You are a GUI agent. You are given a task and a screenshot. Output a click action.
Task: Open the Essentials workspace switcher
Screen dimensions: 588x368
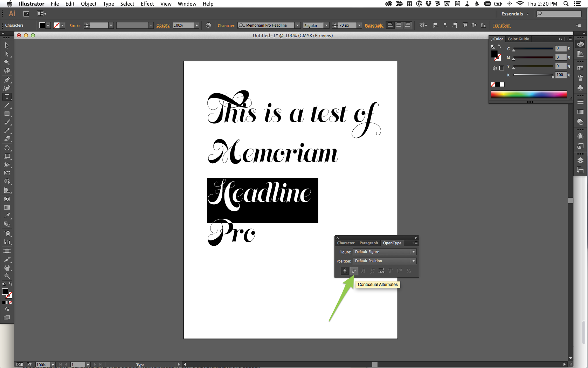click(515, 14)
